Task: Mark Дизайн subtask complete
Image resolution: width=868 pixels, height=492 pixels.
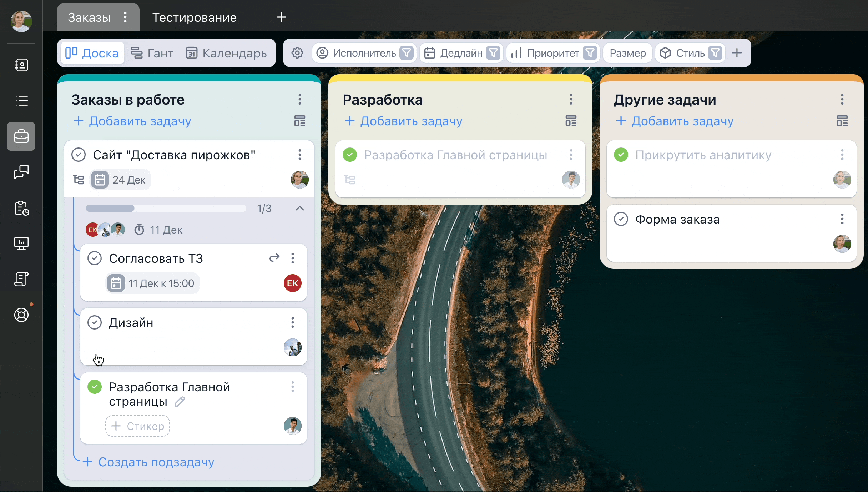Action: (x=95, y=322)
